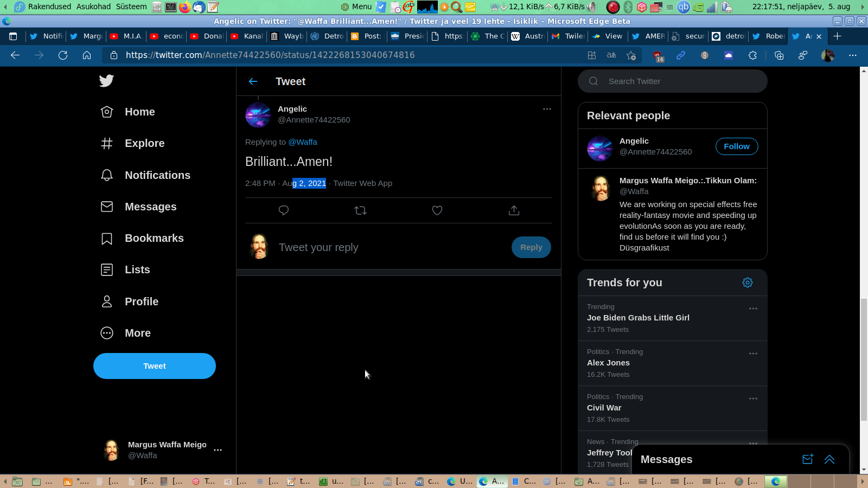The image size is (868, 488).
Task: Open the panel Menu button
Action: pos(356,7)
